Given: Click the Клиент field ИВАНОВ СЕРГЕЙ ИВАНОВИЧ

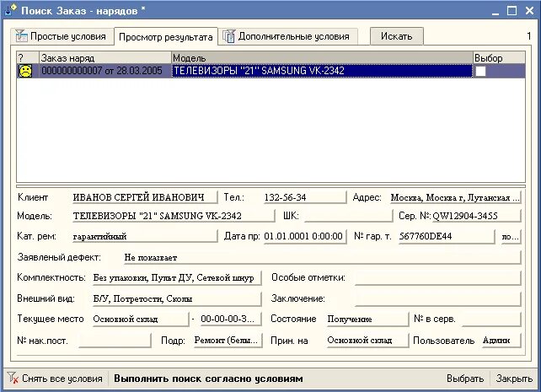Looking at the screenshot, I should click(145, 197).
